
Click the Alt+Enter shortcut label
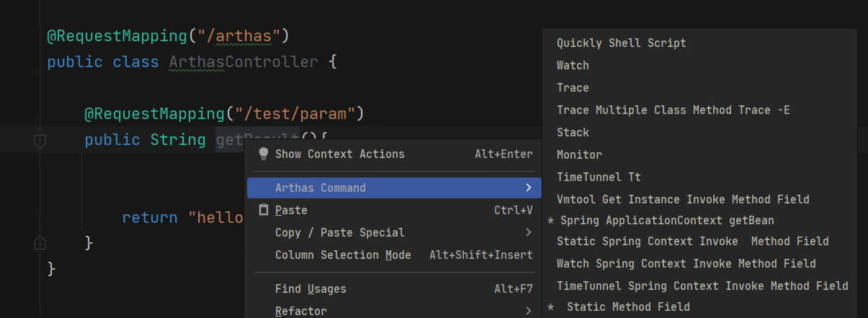pyautogui.click(x=504, y=154)
